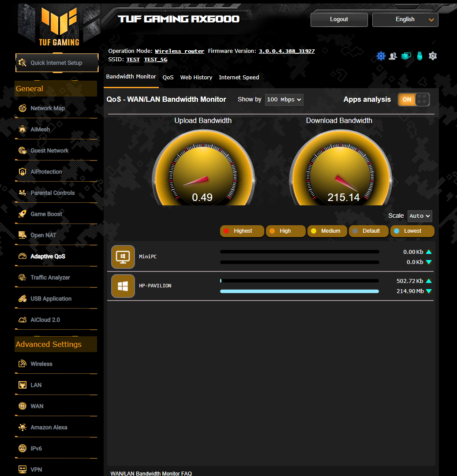The width and height of the screenshot is (457, 476).
Task: Open the AiCloud 2.0 cloud icon
Action: point(22,320)
